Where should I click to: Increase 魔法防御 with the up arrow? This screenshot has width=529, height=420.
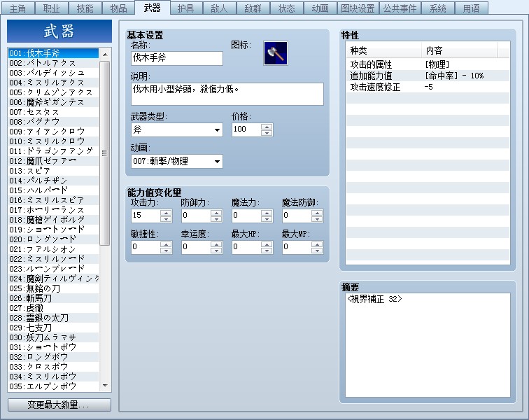pyautogui.click(x=317, y=213)
